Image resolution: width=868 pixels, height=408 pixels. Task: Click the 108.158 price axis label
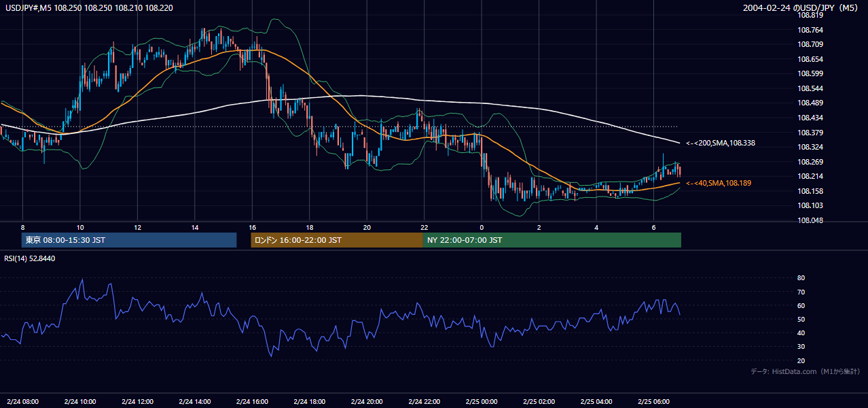(810, 192)
